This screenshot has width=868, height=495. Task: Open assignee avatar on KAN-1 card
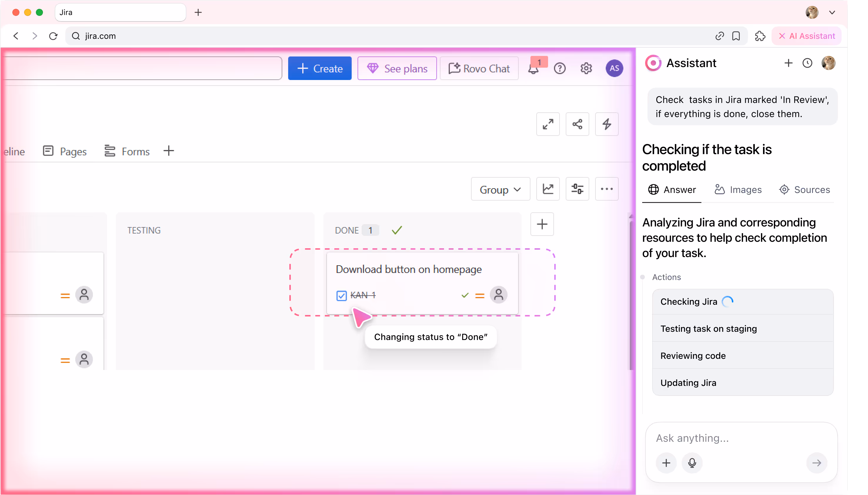point(499,295)
